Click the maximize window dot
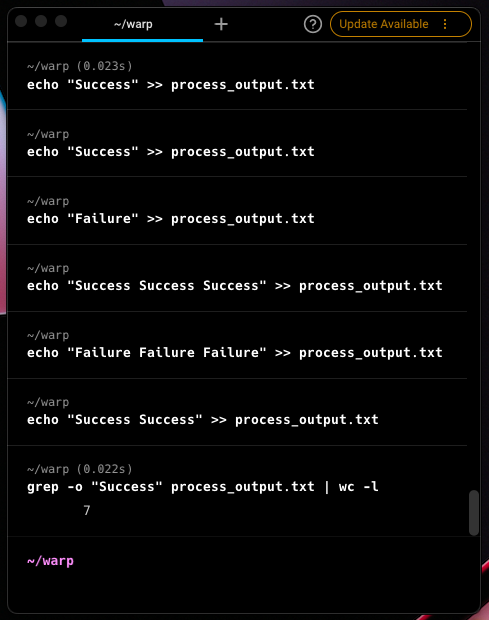Viewport: 489px width, 620px height. 61,21
